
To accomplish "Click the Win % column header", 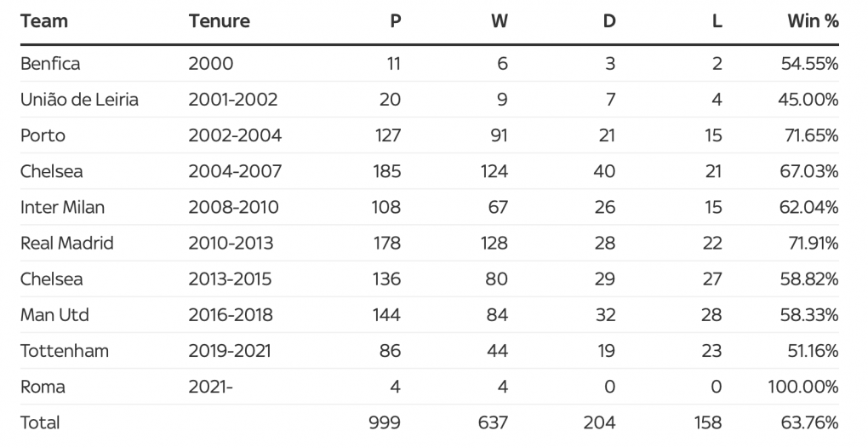I will pyautogui.click(x=813, y=21).
